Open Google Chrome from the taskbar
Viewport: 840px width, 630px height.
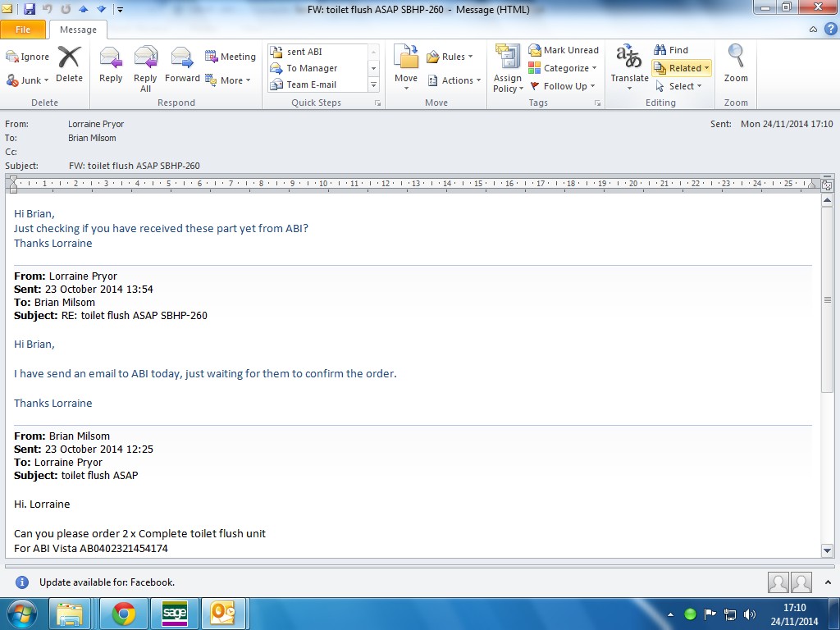click(124, 614)
